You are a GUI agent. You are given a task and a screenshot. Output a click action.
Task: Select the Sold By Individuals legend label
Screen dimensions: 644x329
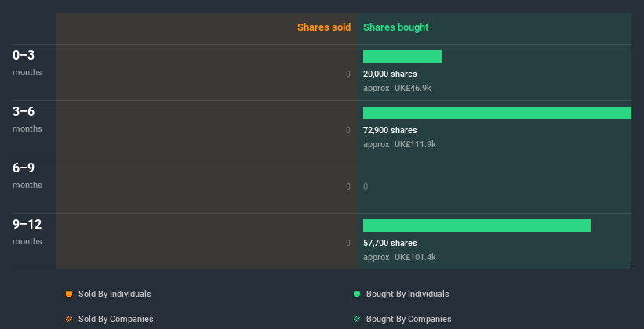[115, 294]
